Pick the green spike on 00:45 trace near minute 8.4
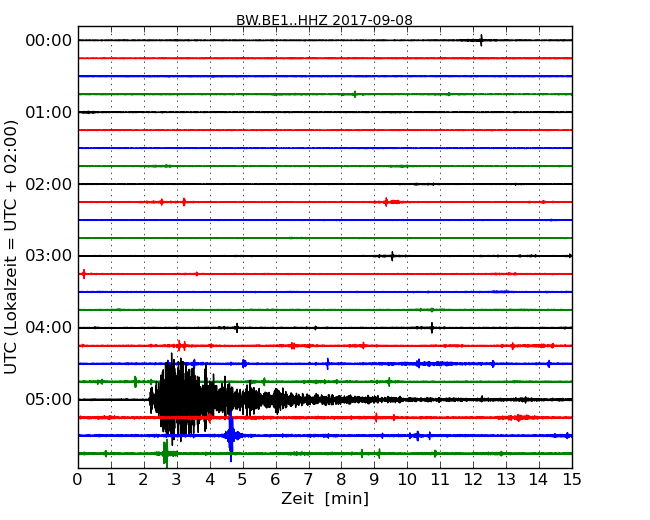Image resolution: width=650 pixels, height=520 pixels. (355, 94)
